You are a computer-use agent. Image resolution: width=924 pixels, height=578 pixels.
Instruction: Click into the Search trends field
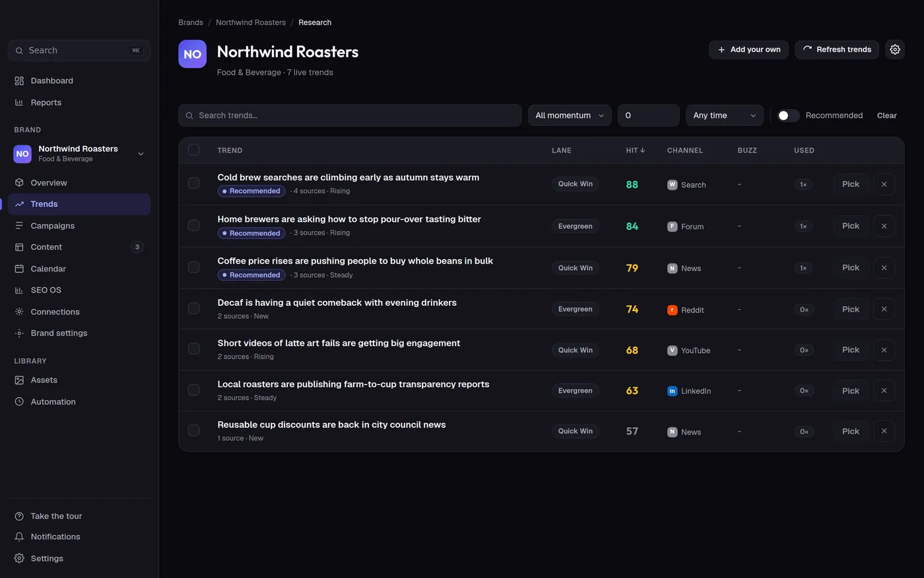[x=350, y=116]
